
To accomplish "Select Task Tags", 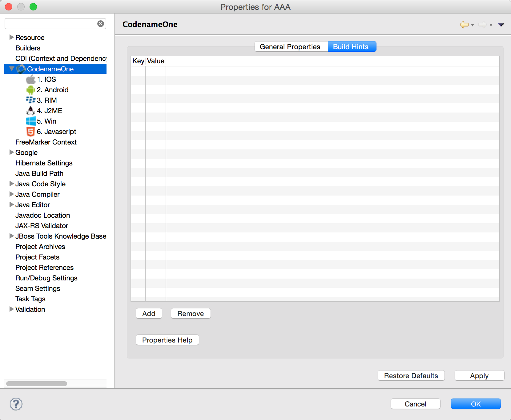I will tap(30, 299).
